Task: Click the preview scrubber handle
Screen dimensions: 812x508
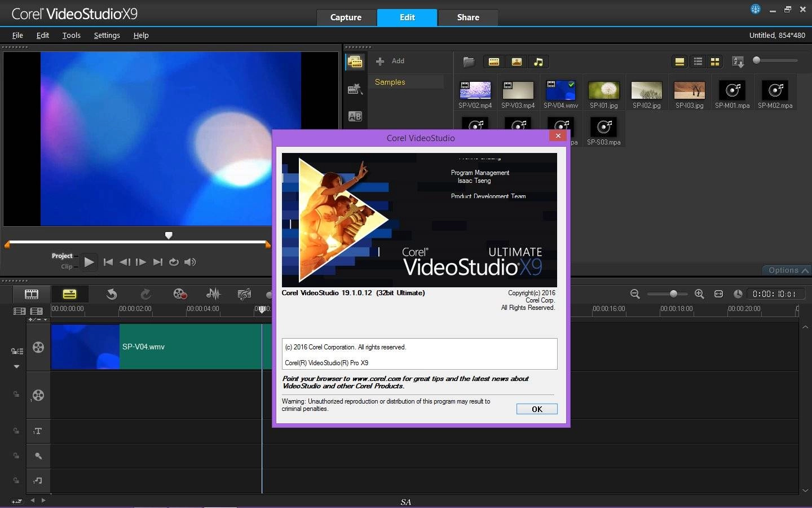Action: tap(168, 235)
